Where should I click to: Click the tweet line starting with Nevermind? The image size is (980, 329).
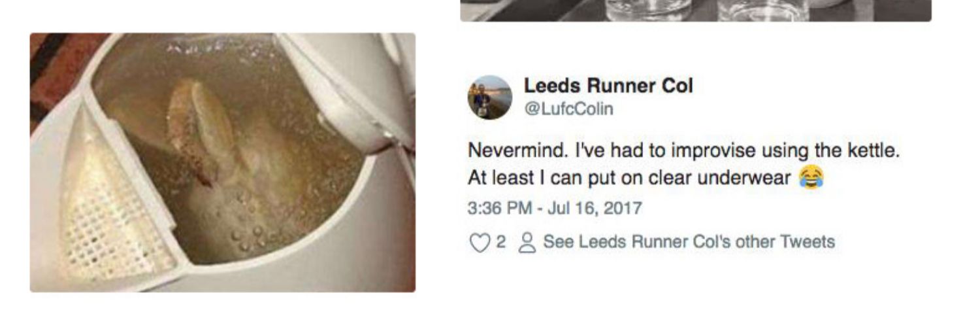683,150
